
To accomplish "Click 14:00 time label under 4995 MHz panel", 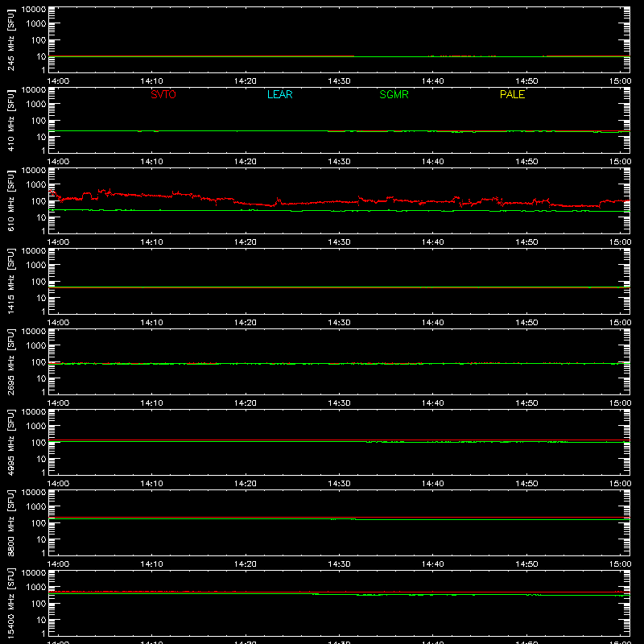I will [x=58, y=484].
